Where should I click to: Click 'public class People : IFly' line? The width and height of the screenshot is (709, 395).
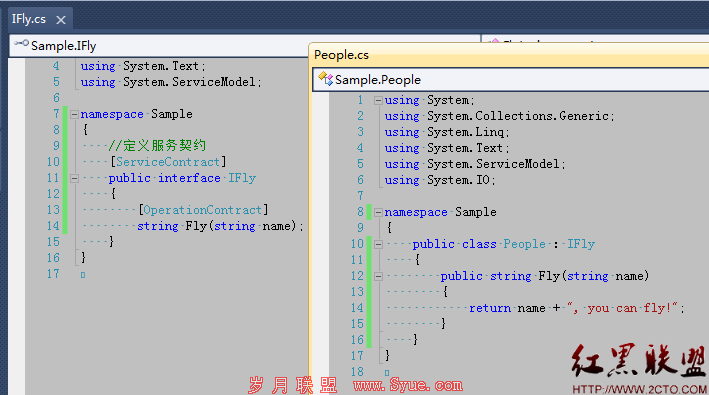[504, 244]
